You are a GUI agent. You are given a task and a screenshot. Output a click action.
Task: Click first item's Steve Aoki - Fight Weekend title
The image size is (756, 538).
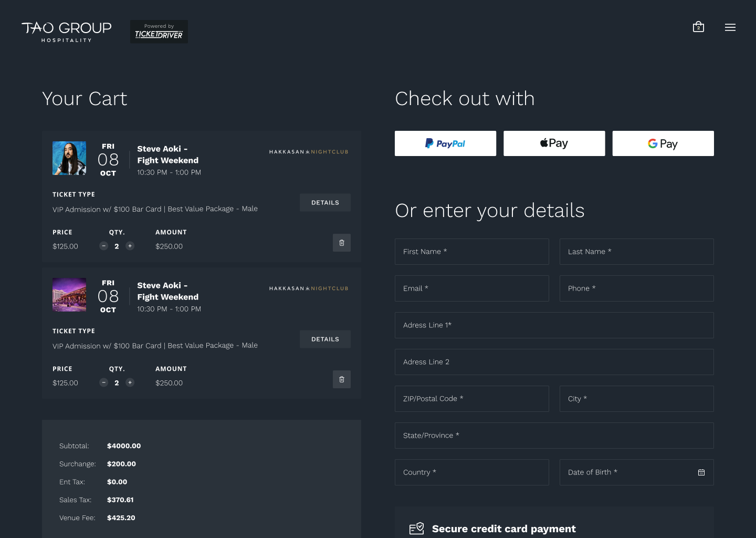168,154
